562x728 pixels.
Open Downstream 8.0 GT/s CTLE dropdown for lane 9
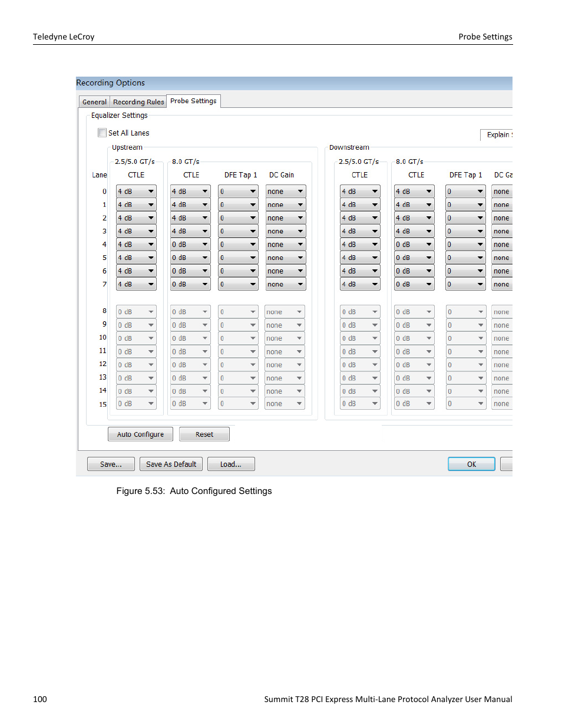point(414,325)
